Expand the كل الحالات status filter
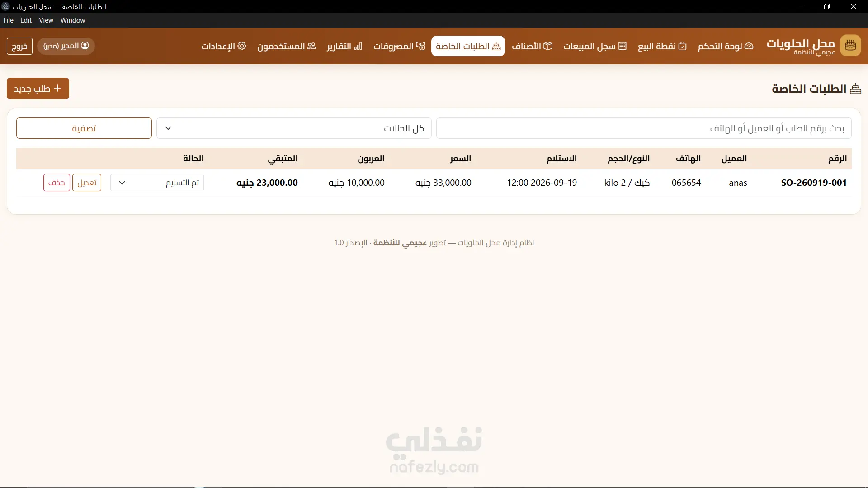Screen dimensions: 868x488 [294, 128]
